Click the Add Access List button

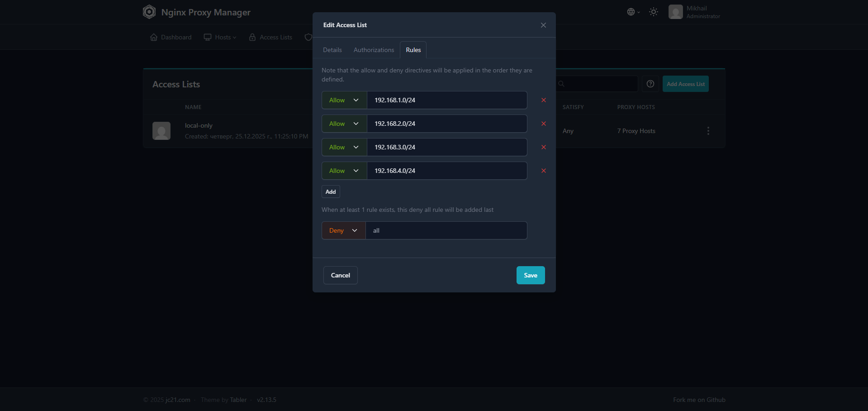tap(685, 84)
